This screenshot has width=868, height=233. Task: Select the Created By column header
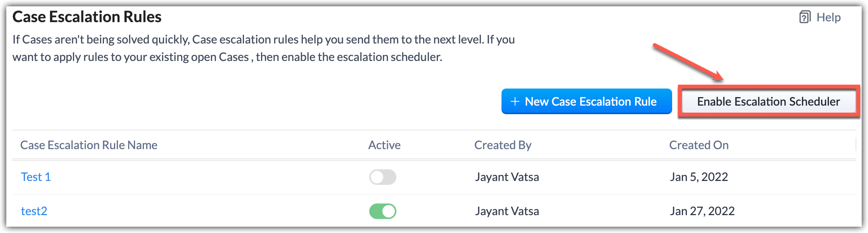coord(503,145)
